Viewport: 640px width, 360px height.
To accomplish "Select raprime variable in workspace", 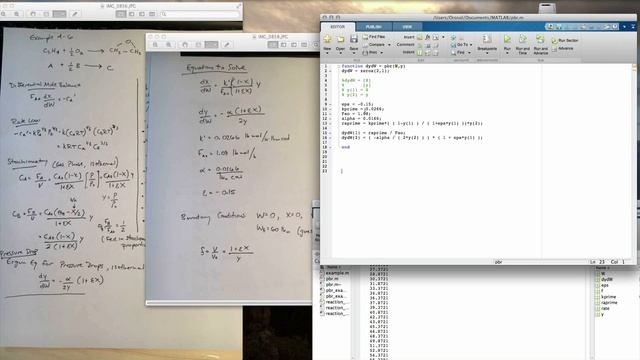I will pos(609,302).
